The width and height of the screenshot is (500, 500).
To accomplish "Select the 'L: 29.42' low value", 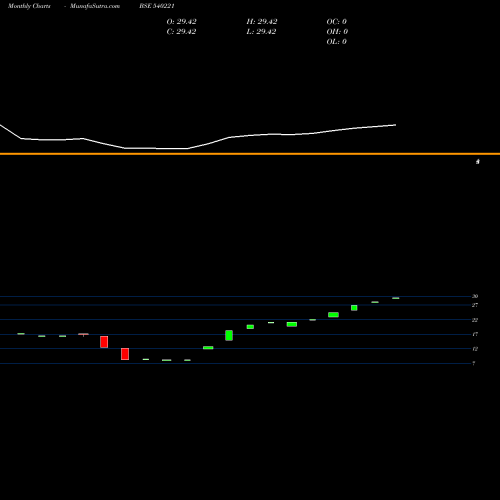I will coord(262,32).
